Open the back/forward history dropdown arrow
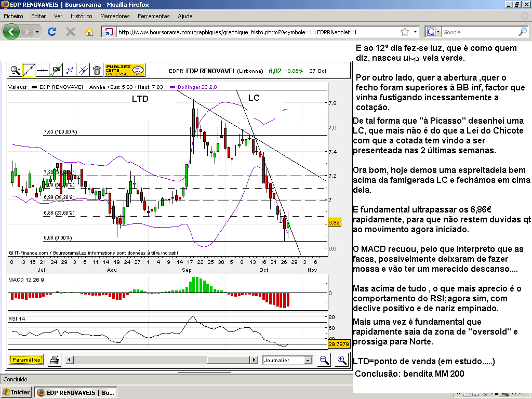Viewport: 532px width, 399px height. 37,32
